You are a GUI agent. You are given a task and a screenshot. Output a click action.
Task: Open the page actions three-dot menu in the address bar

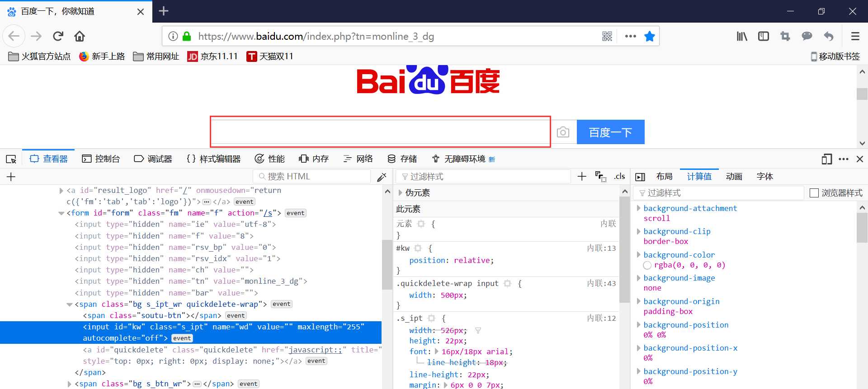tap(630, 36)
